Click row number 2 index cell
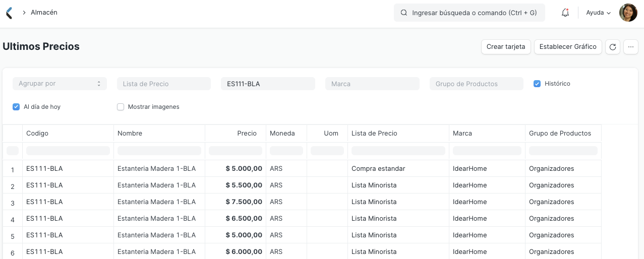The image size is (644, 259). [13, 186]
